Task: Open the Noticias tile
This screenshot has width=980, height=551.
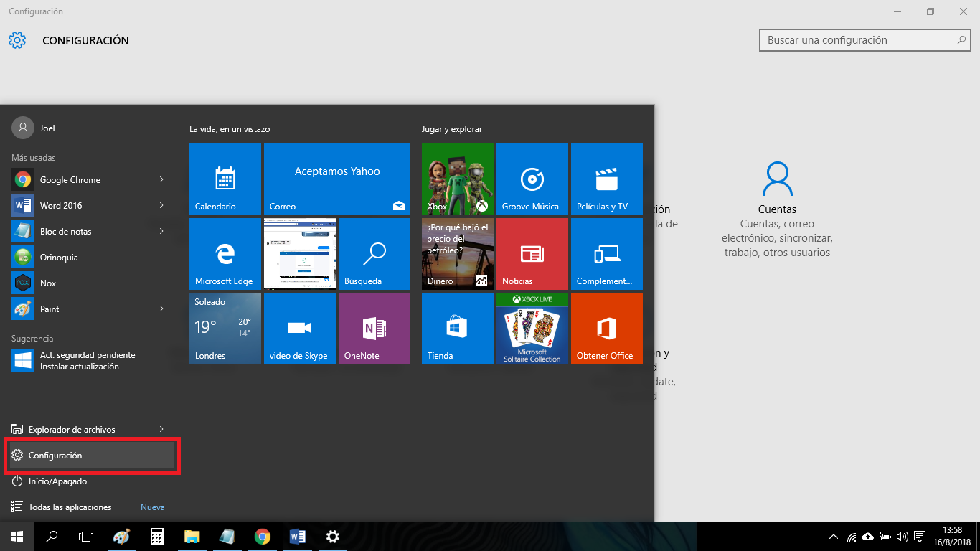Action: [532, 254]
